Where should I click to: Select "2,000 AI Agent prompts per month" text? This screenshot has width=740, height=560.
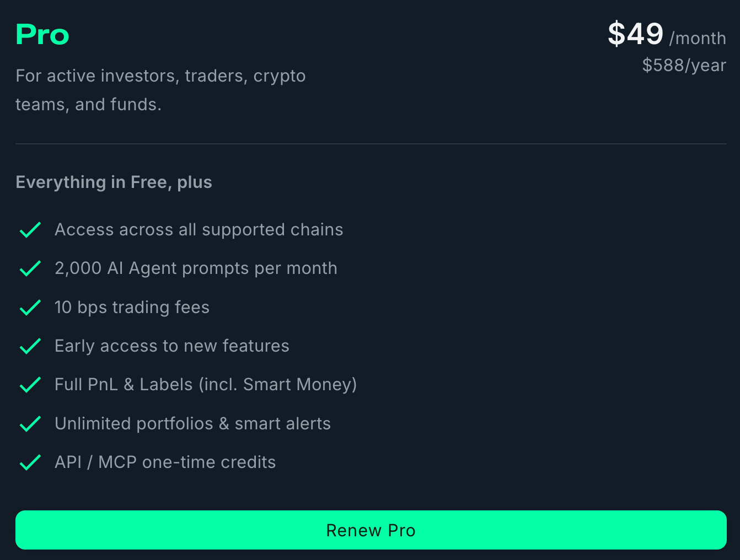click(x=196, y=268)
